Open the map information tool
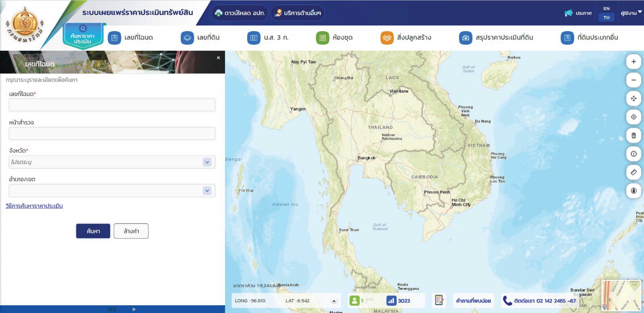The height and width of the screenshot is (313, 644). [633, 154]
